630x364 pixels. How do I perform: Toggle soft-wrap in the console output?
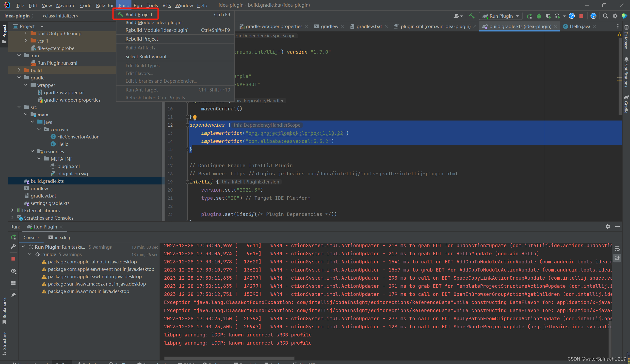pos(617,249)
